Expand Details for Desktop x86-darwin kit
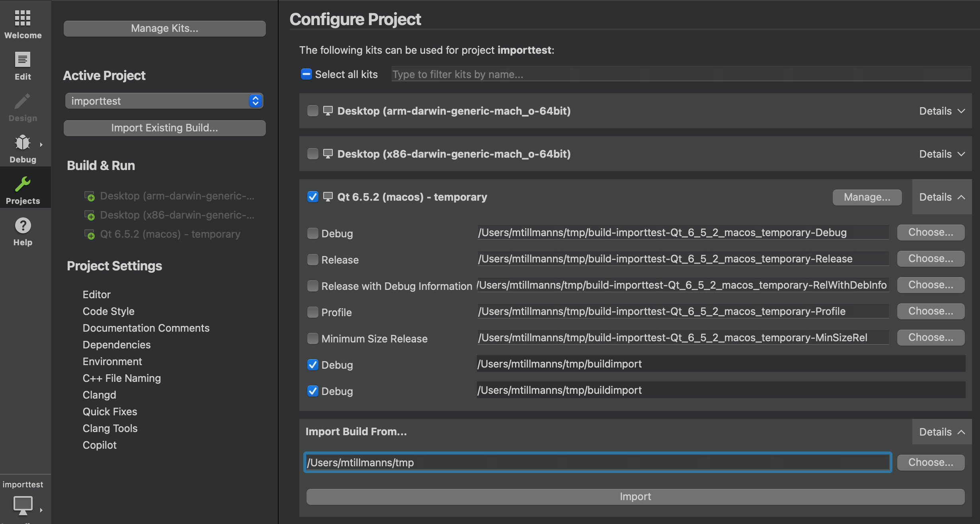The image size is (980, 524). (942, 154)
